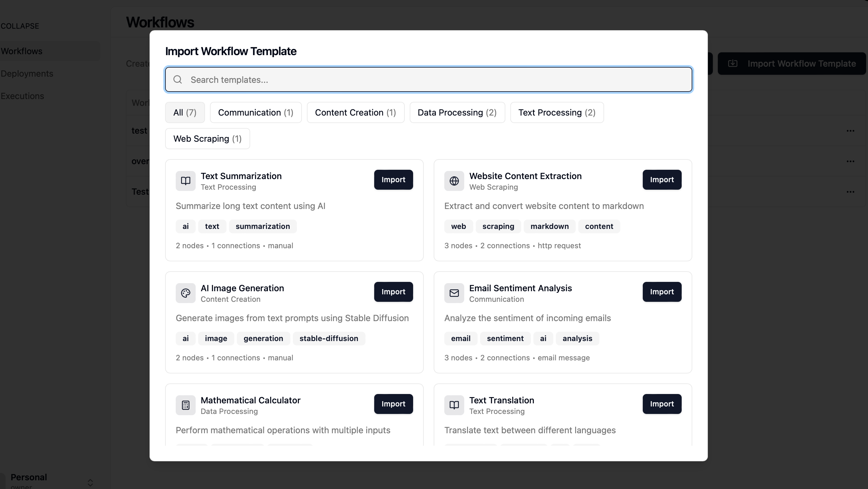The image size is (868, 489).
Task: Click the email tag on Email Sentiment Analysis
Action: 460,339
